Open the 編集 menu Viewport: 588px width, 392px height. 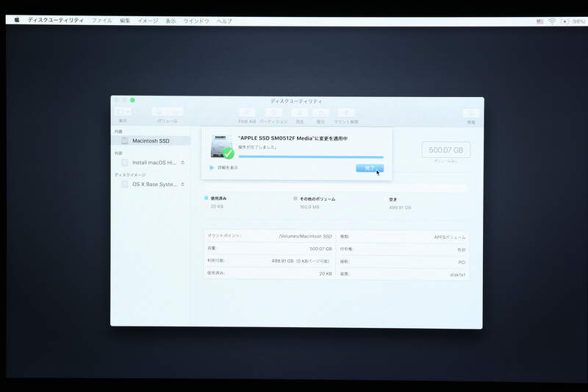[125, 21]
